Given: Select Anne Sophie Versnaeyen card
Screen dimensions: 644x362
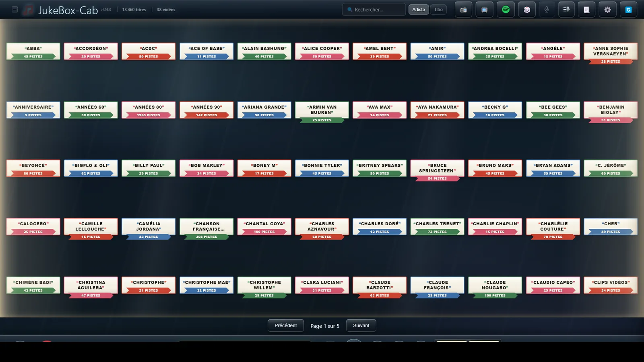Looking at the screenshot, I should pyautogui.click(x=611, y=54).
